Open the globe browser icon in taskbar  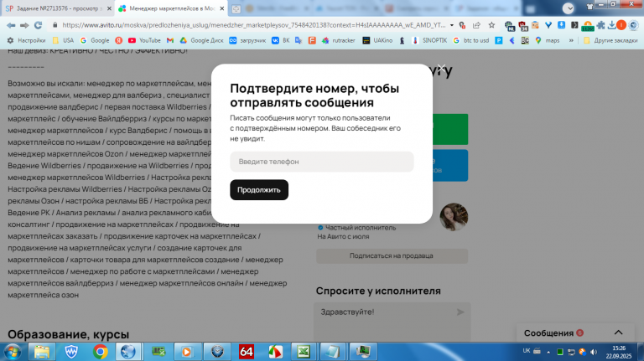(x=128, y=352)
